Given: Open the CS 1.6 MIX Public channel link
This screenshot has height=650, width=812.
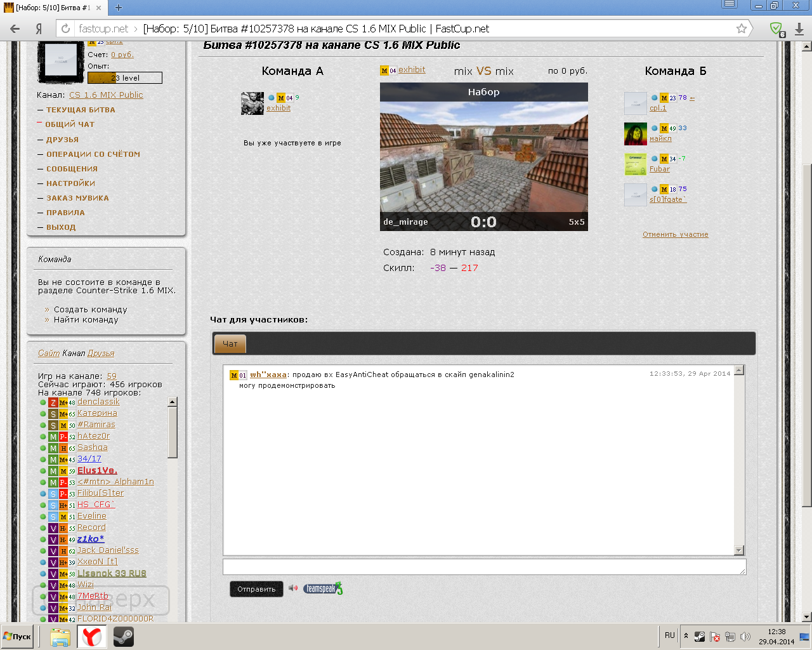Looking at the screenshot, I should 106,95.
